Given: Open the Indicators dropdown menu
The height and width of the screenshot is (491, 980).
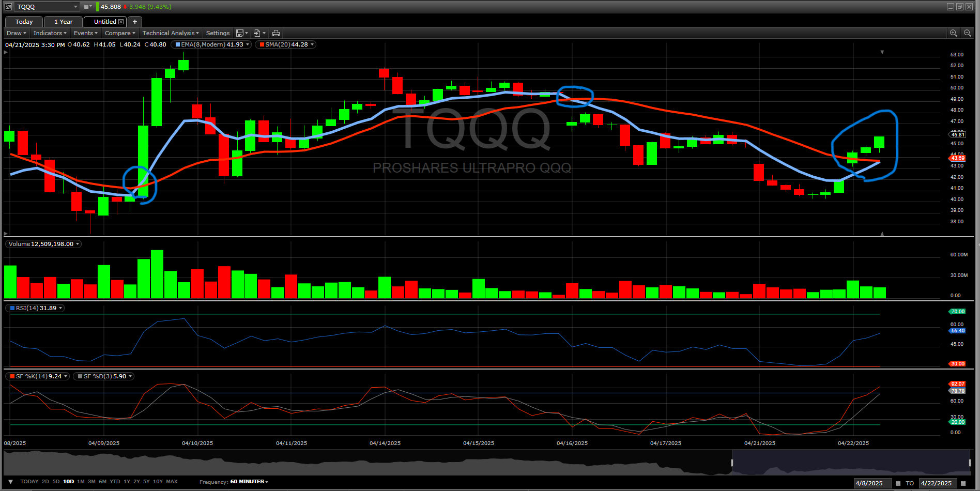Looking at the screenshot, I should [50, 33].
